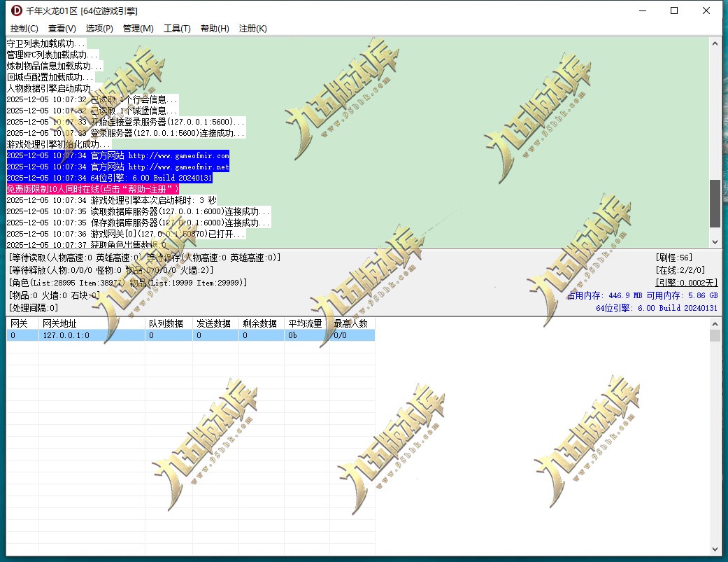
Task: Select the gateway row 127.0.0.1:0
Action: [191, 335]
